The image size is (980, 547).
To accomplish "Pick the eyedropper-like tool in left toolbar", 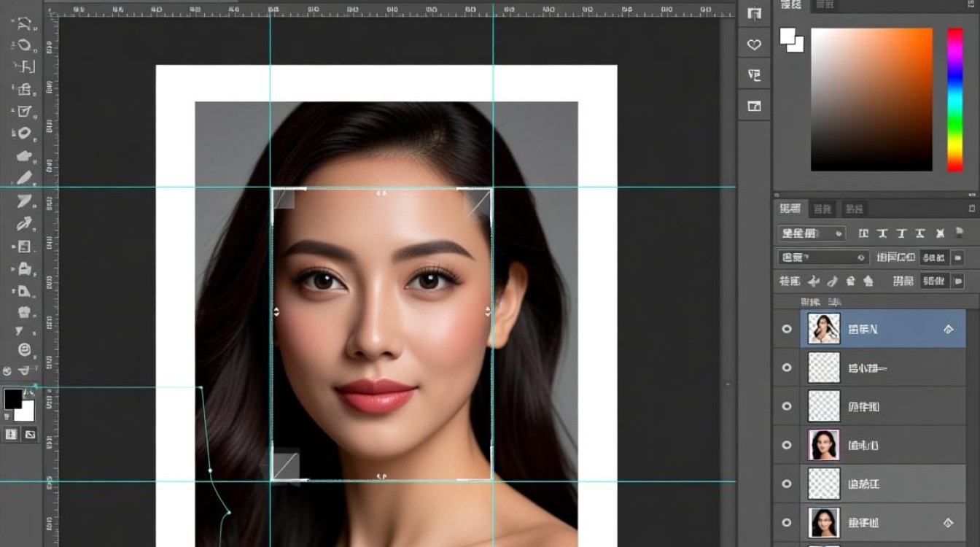I will click(x=24, y=223).
